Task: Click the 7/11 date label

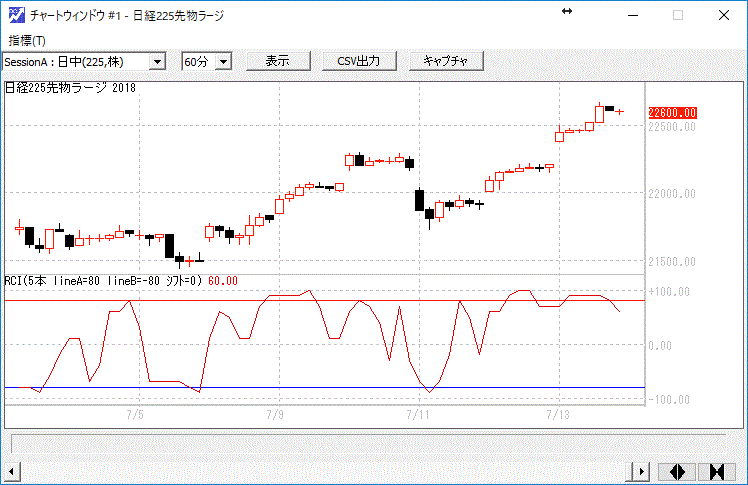Action: (418, 414)
